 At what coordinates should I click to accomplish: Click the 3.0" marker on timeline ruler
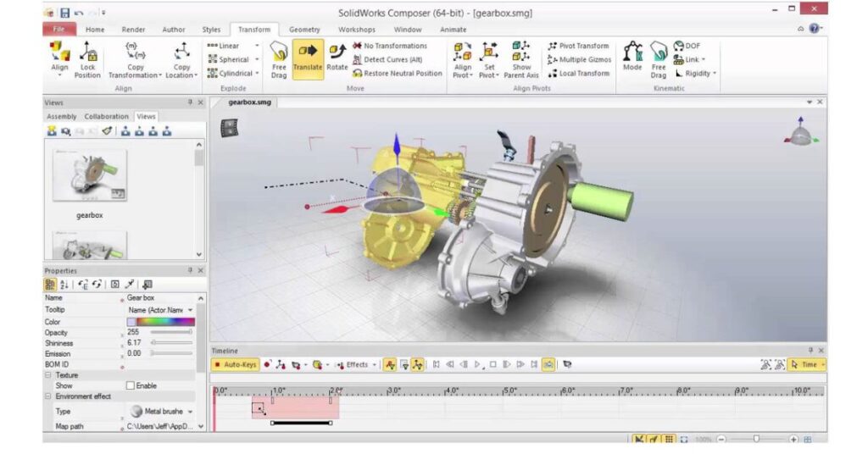tap(394, 390)
